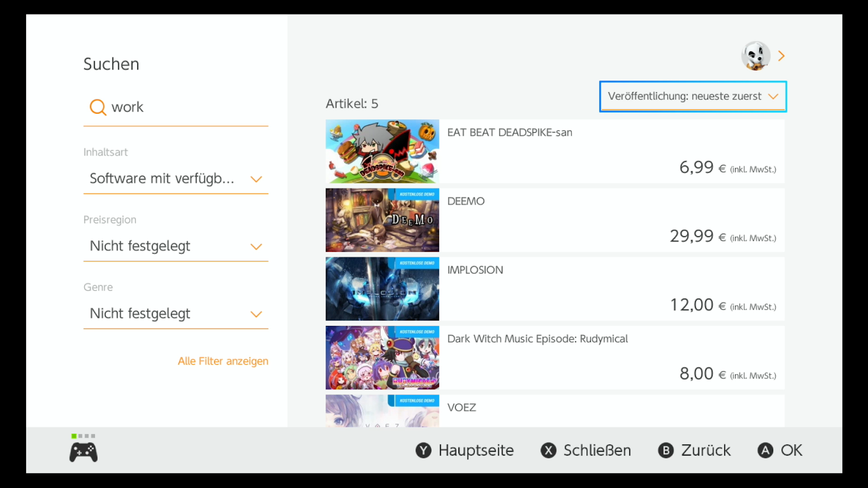Open EAT BEAT DEADSPIKE-san thumbnail
This screenshot has width=868, height=488.
tap(382, 151)
